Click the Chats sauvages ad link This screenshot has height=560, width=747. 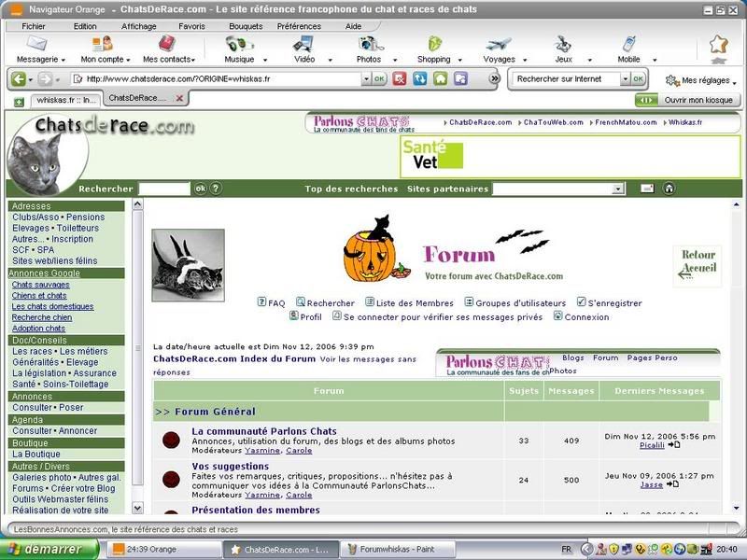[40, 285]
